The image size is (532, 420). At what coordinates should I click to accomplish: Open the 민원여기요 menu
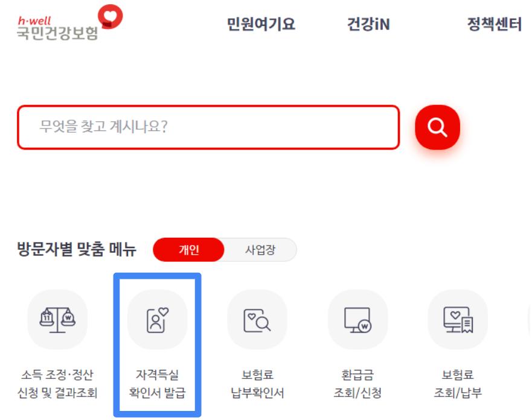(261, 24)
